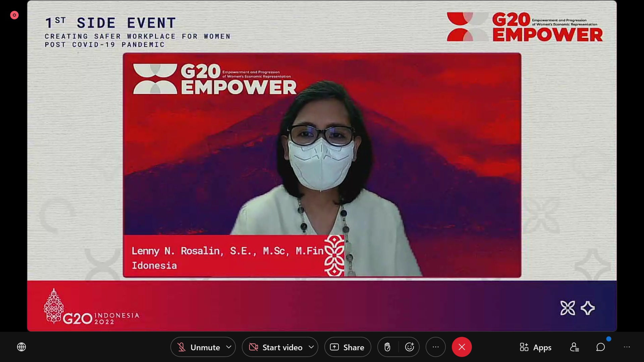Click the recording indicator icon
The width and height of the screenshot is (644, 362).
pyautogui.click(x=14, y=15)
